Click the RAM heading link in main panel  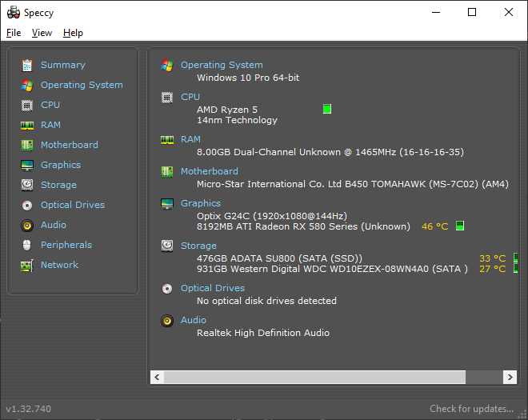(x=190, y=139)
